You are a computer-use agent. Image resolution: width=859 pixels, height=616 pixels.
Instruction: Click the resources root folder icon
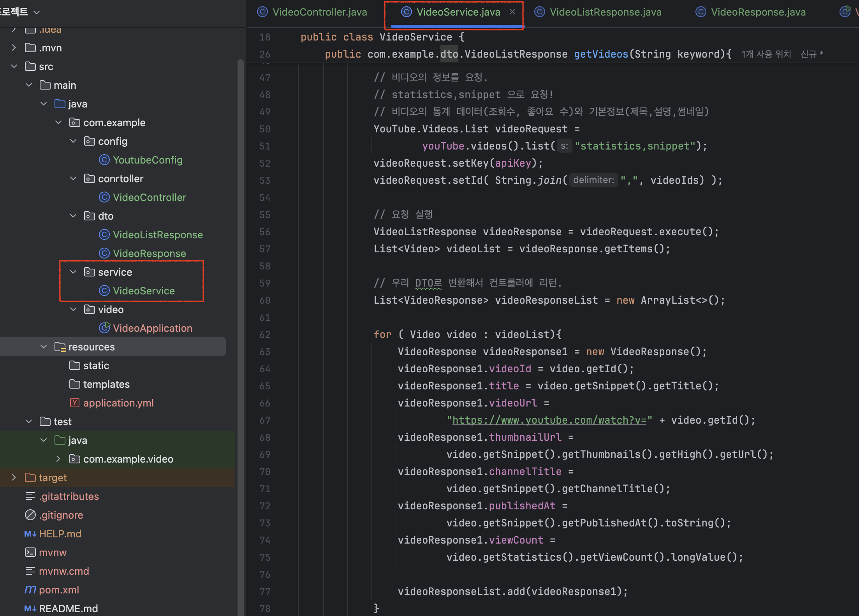[x=60, y=347]
